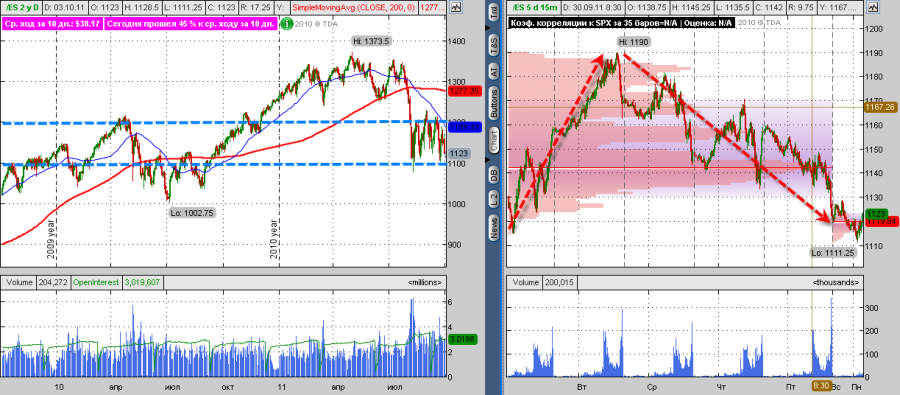
Task: Open chart settings icon on right /ES chart
Action: pyautogui.click(x=874, y=8)
